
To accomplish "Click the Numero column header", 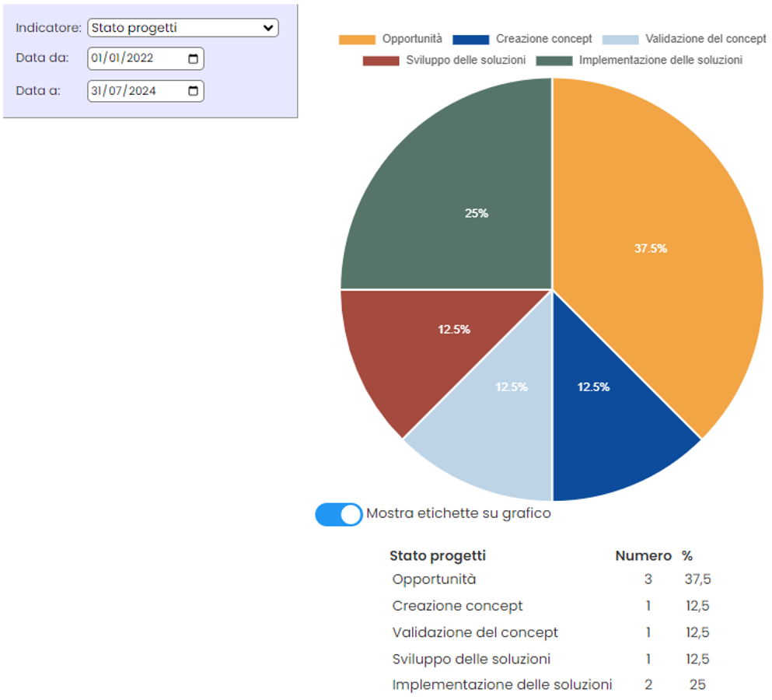I will click(x=643, y=556).
